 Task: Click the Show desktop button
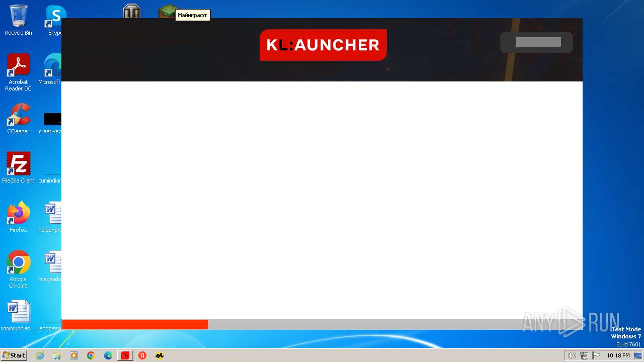638,355
